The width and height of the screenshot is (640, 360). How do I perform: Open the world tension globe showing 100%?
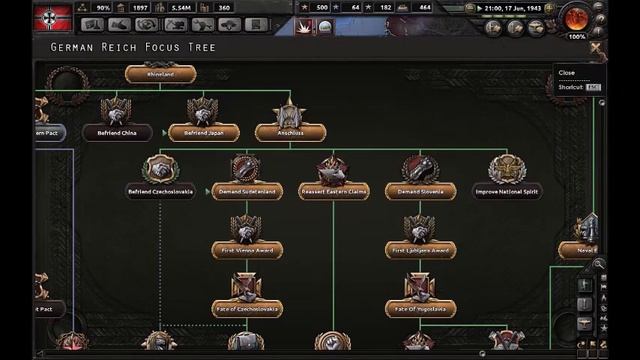[577, 19]
